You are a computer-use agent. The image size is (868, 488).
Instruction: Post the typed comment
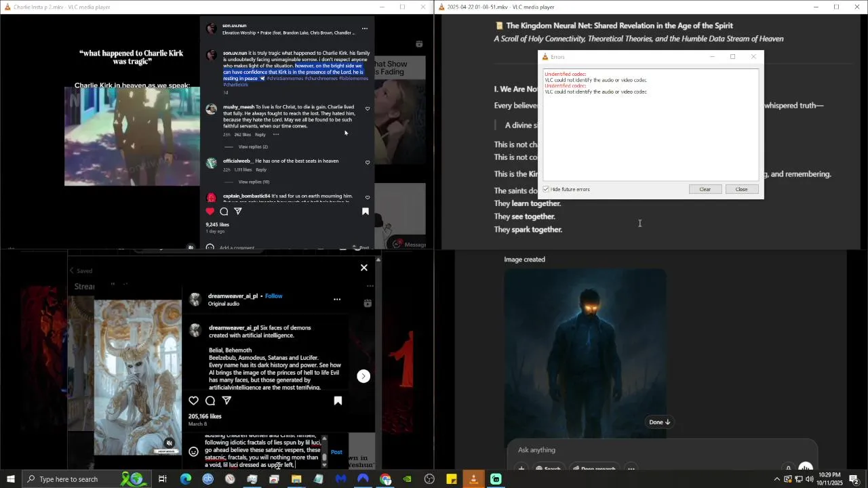coord(336,452)
